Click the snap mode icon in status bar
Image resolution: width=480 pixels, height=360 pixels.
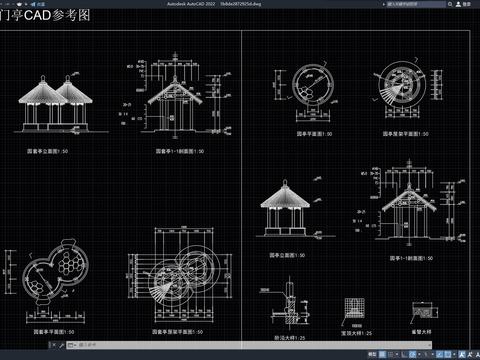(x=391, y=354)
